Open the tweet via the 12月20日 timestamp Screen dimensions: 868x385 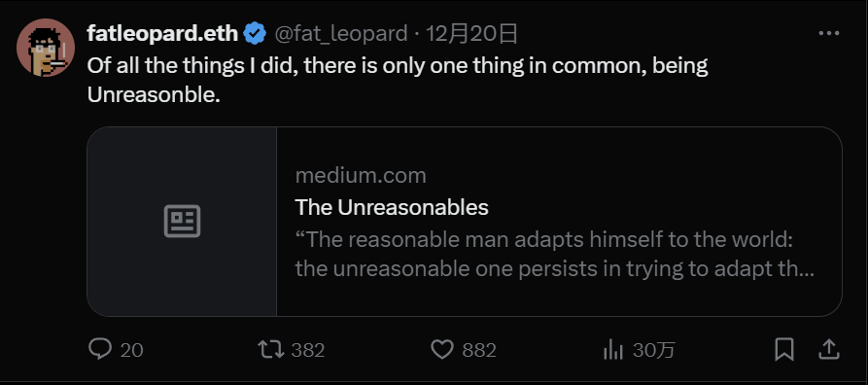click(x=471, y=34)
